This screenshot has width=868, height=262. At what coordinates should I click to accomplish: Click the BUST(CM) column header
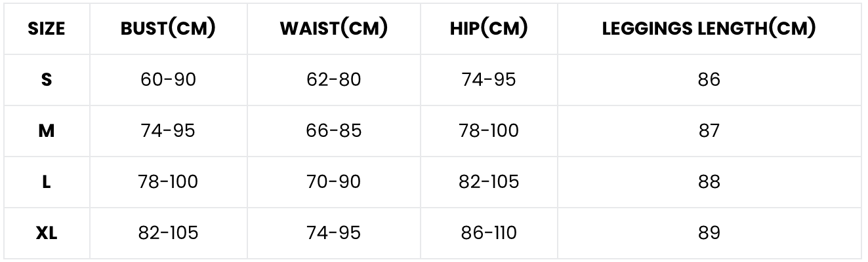pos(168,29)
